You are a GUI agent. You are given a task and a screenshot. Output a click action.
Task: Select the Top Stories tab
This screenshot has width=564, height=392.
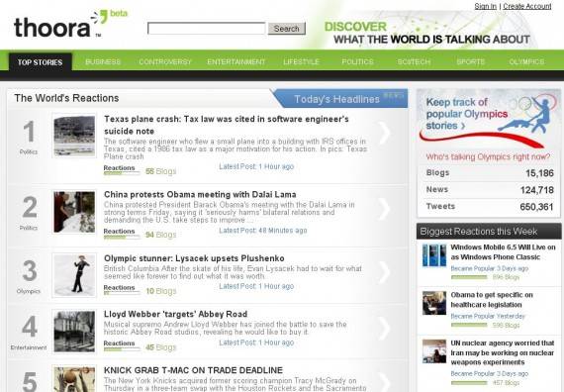click(x=40, y=62)
